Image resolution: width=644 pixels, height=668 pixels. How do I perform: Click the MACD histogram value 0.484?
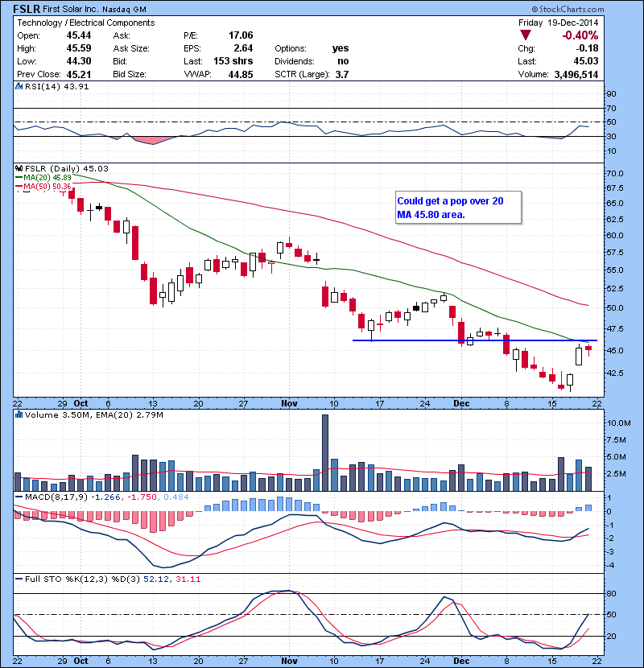tap(176, 497)
